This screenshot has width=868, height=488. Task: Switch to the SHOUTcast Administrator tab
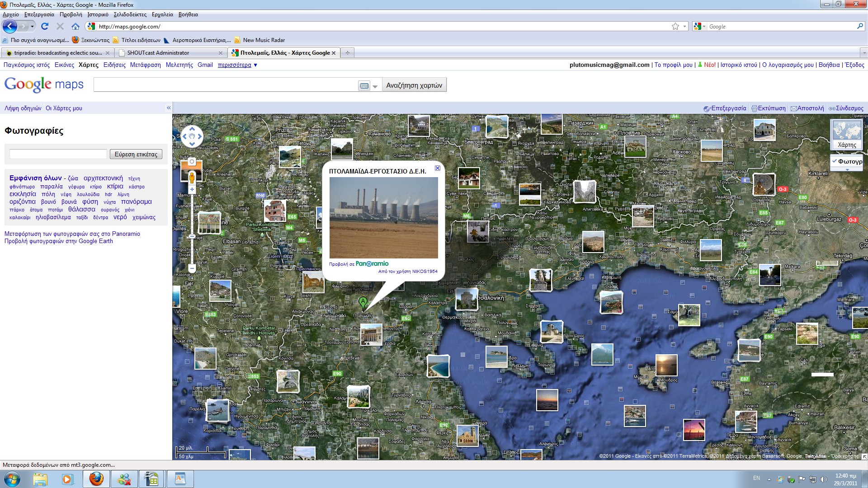(x=170, y=53)
